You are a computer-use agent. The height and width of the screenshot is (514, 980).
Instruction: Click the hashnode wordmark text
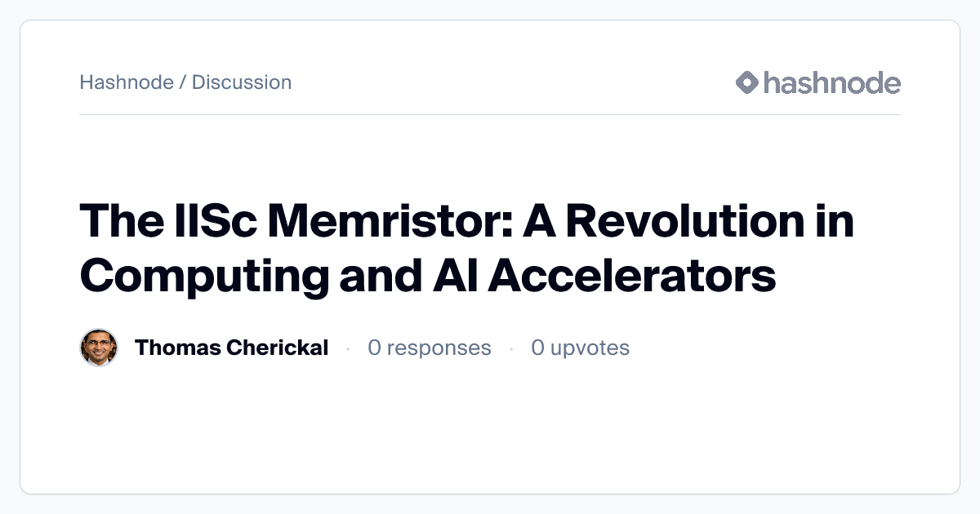point(831,82)
